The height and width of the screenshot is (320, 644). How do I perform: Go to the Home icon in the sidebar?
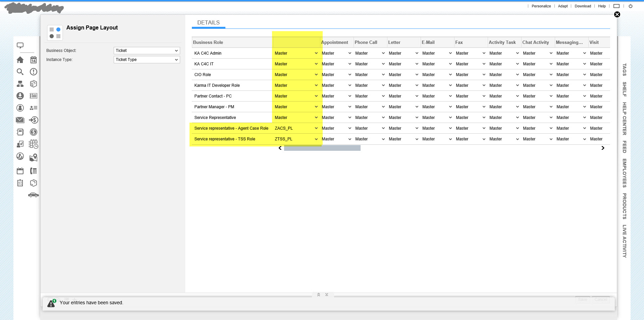pyautogui.click(x=20, y=60)
